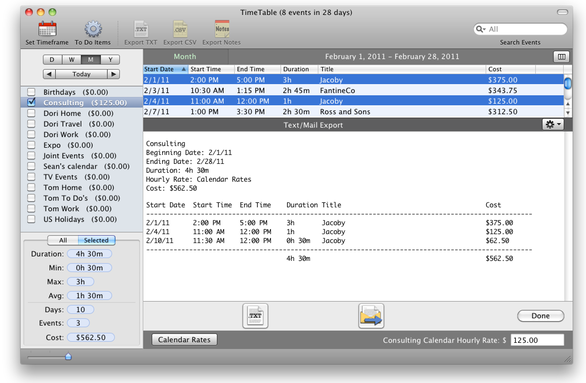Image resolution: width=586 pixels, height=383 pixels.
Task: Click the Duration value 4h 30m
Action: pos(89,254)
